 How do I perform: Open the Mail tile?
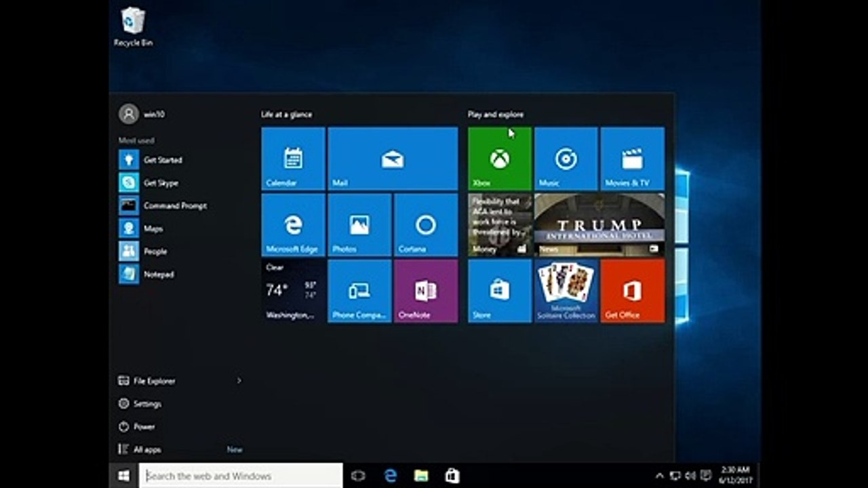393,159
